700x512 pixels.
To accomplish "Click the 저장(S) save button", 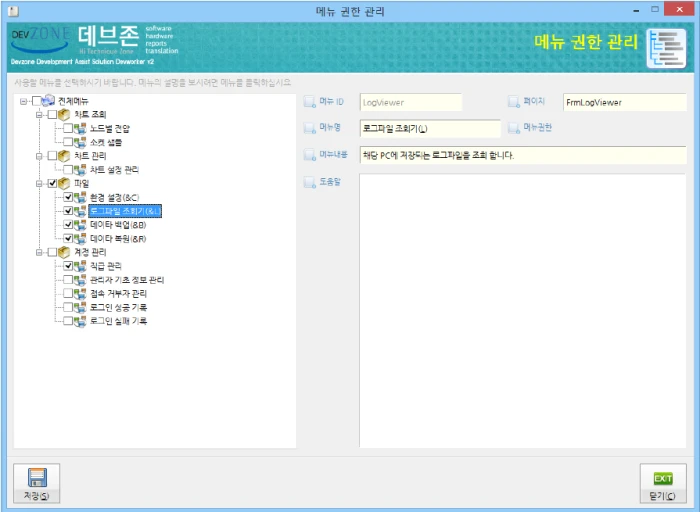I will point(37,483).
